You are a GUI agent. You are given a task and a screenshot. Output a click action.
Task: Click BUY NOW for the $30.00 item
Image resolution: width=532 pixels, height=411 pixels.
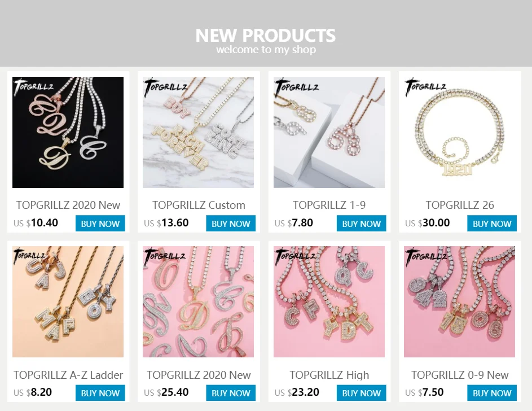pos(492,224)
